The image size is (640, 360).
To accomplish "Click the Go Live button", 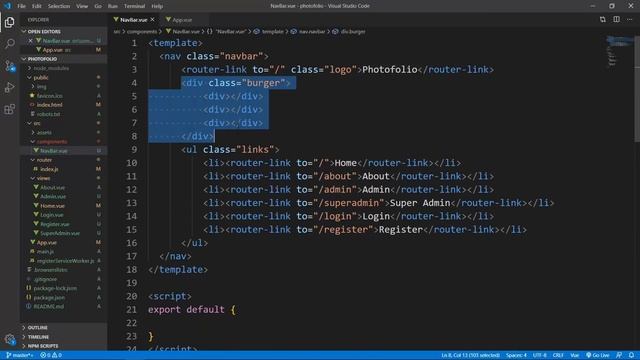I will [598, 356].
